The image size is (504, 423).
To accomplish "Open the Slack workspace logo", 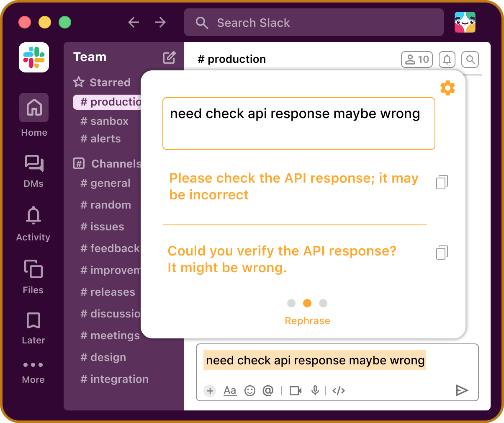I will 34,57.
